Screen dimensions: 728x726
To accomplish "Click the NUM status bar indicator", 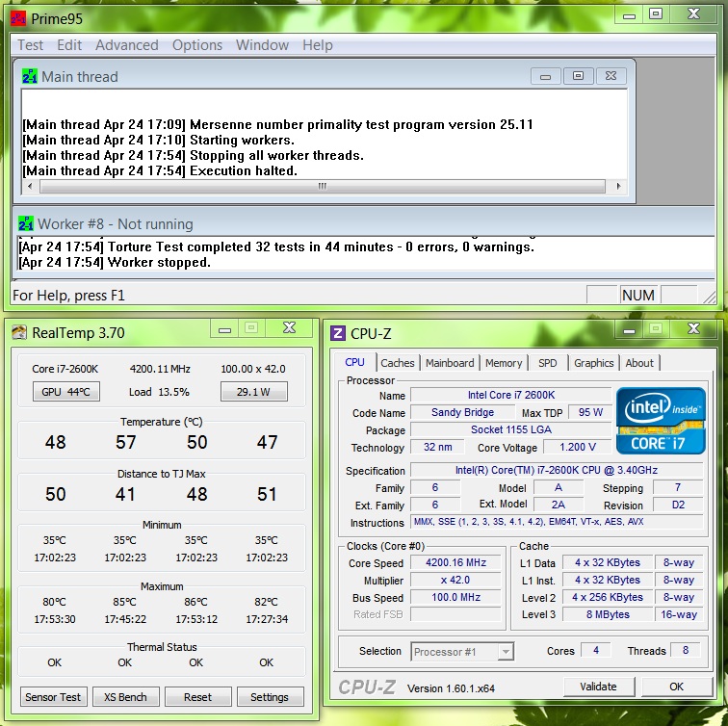I will (x=638, y=296).
